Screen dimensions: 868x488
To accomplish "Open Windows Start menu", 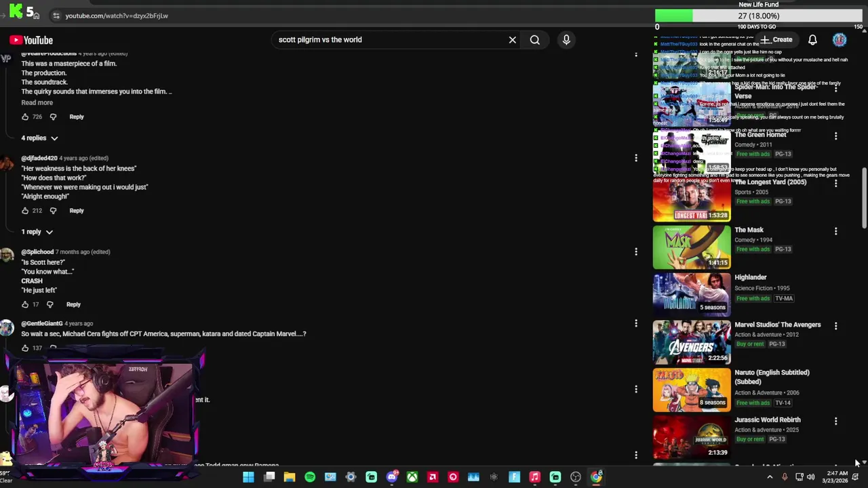I will pyautogui.click(x=248, y=477).
